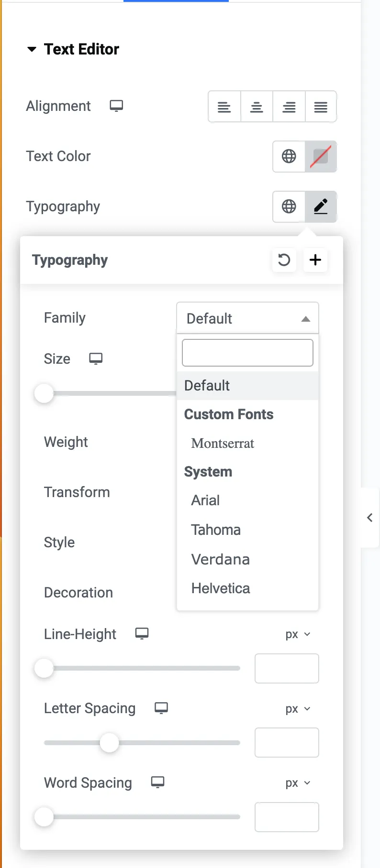Justify the text alignment

point(321,107)
